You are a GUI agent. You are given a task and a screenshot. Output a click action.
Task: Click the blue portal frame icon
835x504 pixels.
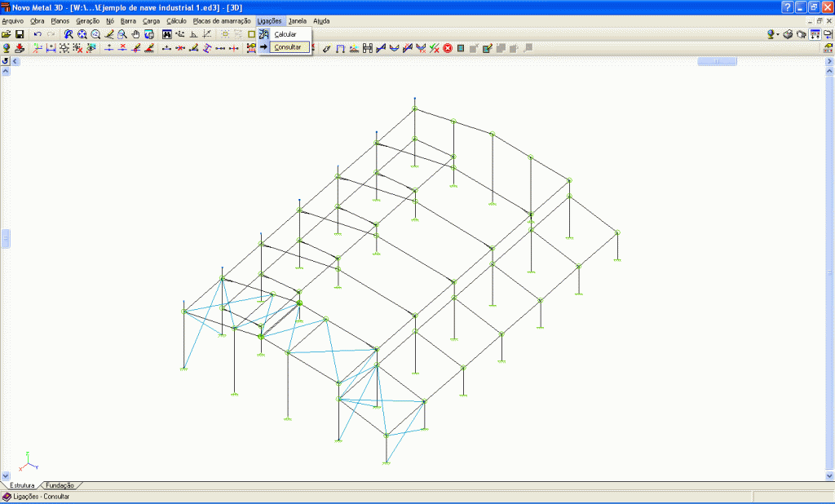[340, 48]
